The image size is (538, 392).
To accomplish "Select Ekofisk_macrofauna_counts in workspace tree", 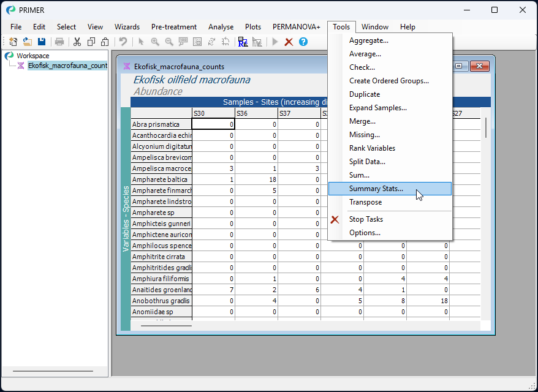I will coord(67,66).
